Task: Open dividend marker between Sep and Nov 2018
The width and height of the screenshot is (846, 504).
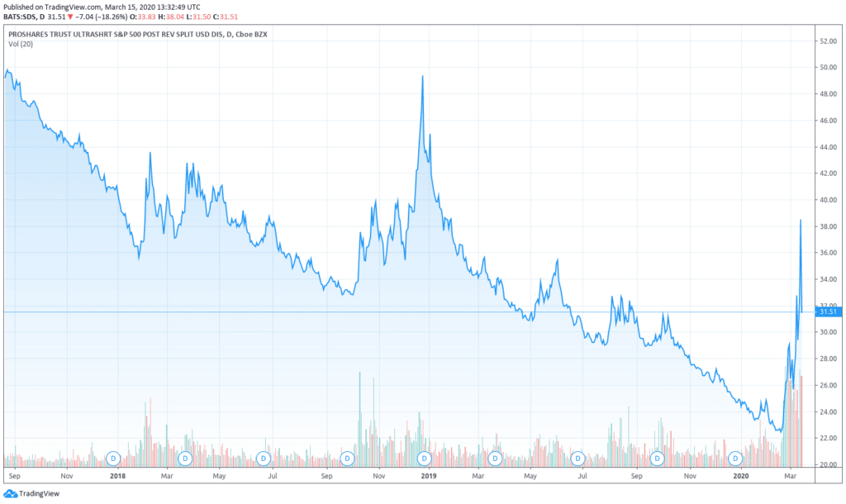Action: [347, 459]
